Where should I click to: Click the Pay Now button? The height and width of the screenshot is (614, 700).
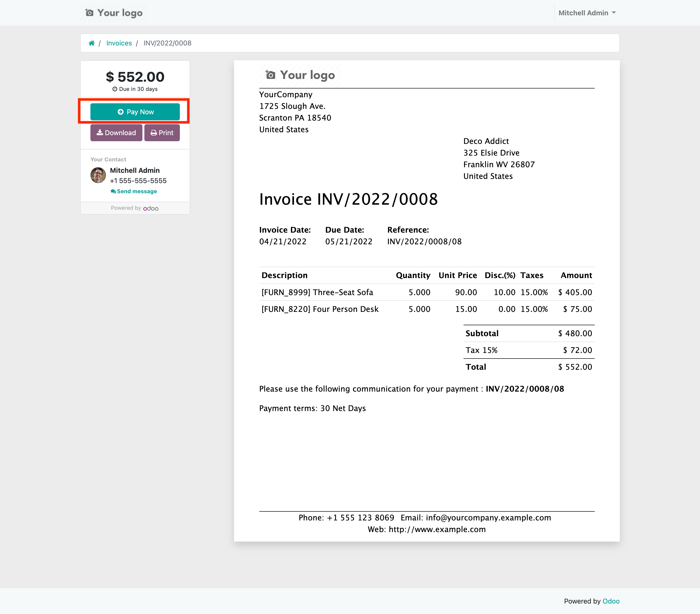pos(135,112)
